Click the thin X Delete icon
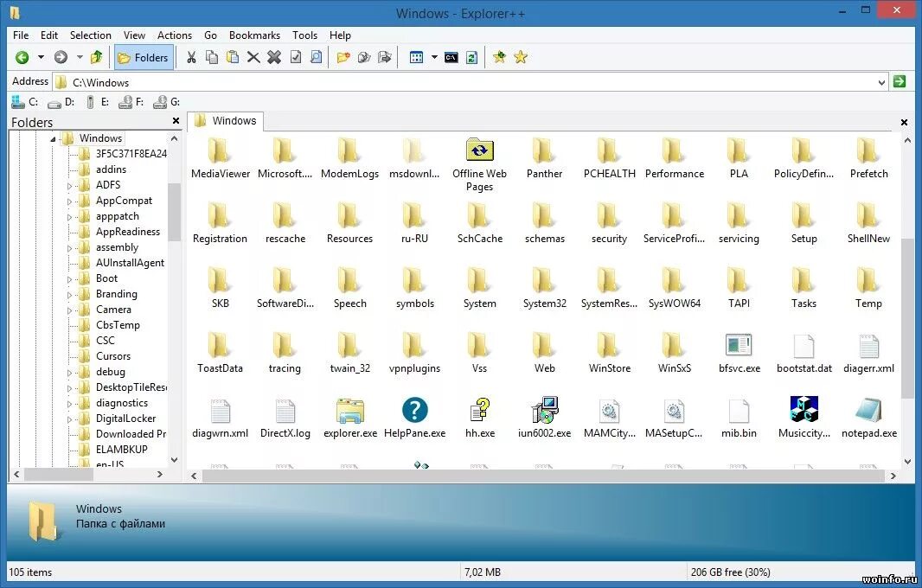The width and height of the screenshot is (922, 588). point(253,57)
